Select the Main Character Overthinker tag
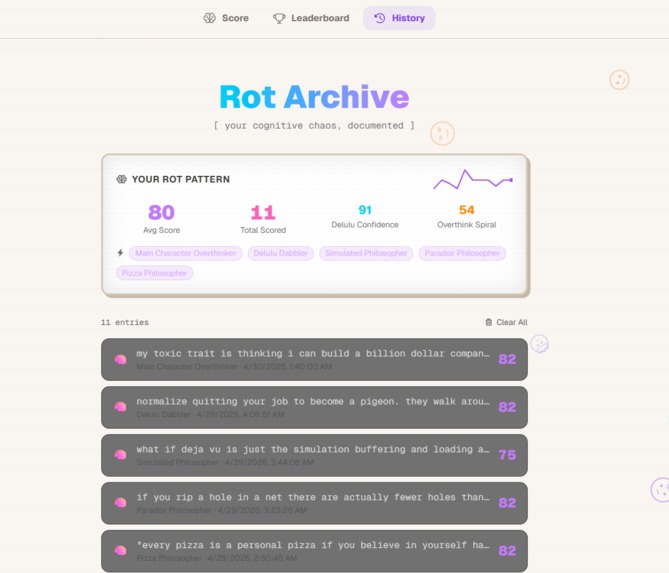This screenshot has width=669, height=573. coord(186,253)
